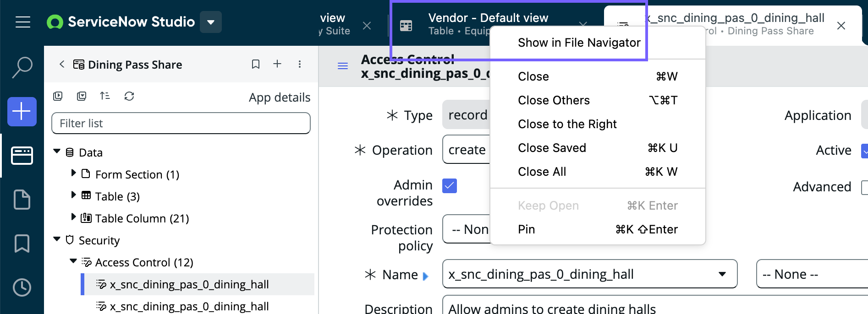This screenshot has width=868, height=314.
Task: Click the blue arrow next to Name
Action: 425,276
